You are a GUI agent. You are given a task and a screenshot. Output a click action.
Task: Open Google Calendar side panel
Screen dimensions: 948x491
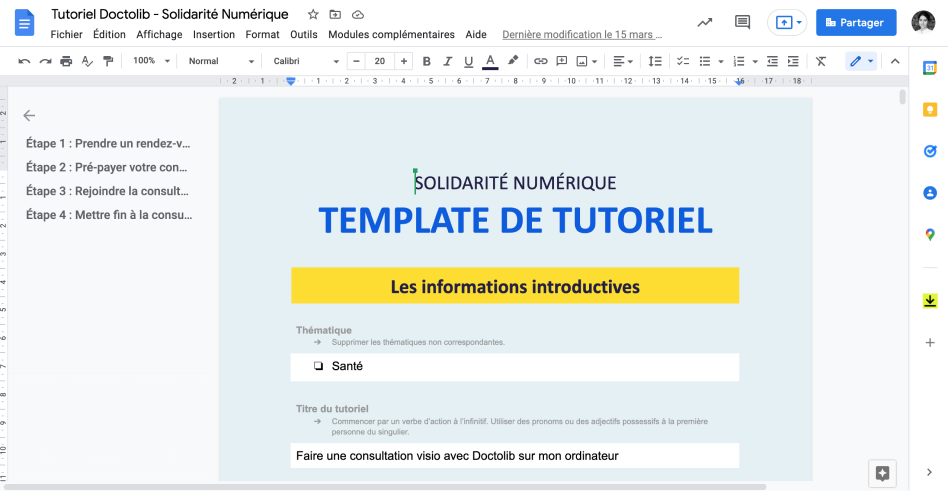click(x=929, y=69)
